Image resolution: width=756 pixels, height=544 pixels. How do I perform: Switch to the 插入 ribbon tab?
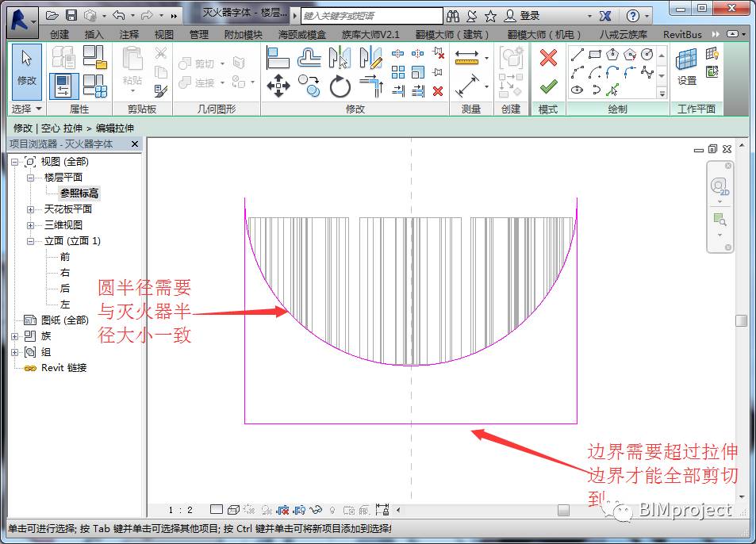94,34
